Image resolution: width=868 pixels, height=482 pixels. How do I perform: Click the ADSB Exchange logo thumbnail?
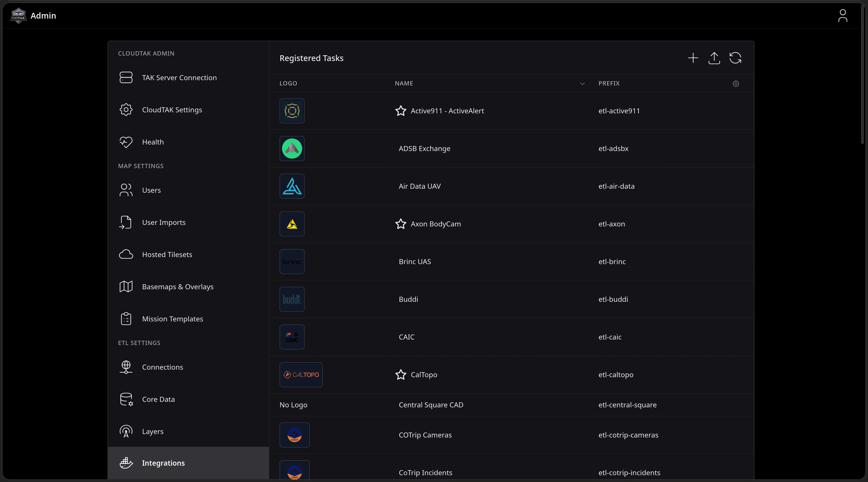coord(292,149)
